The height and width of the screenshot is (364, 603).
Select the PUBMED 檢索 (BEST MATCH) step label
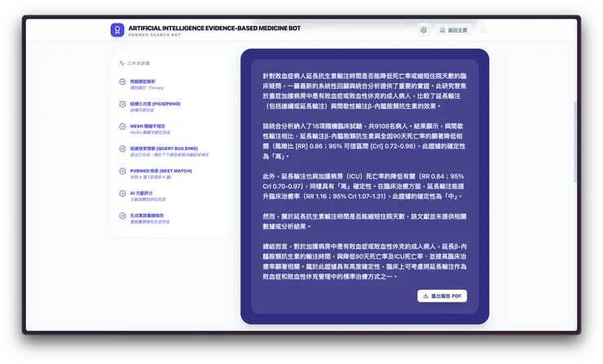tap(161, 171)
